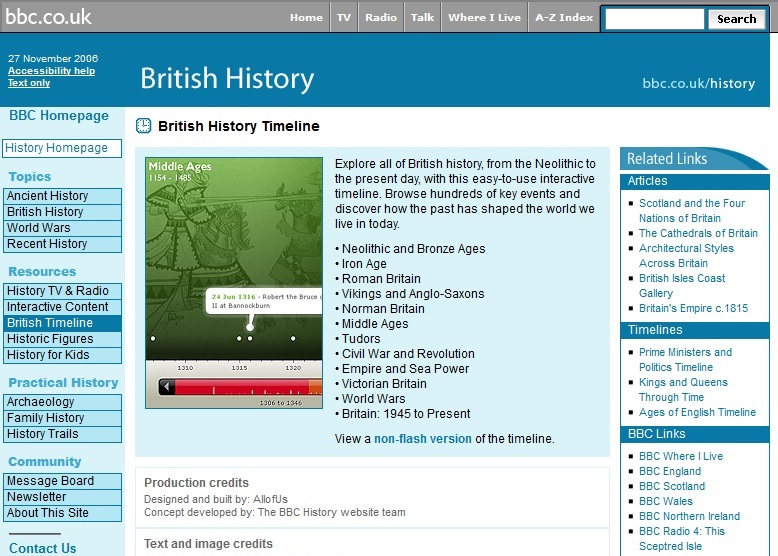Open Prime Ministers and Politics Timeline
Viewport: 778px width, 556px height.
click(685, 360)
